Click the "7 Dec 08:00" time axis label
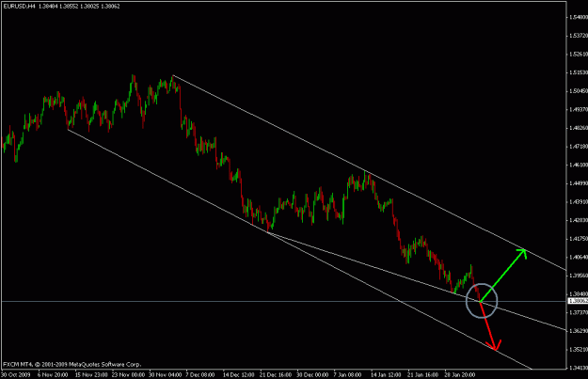The height and width of the screenshot is (379, 588). (x=200, y=374)
